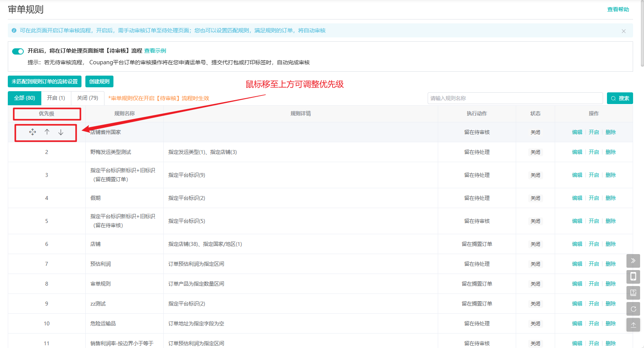Click the info icon in the banner
The height and width of the screenshot is (348, 644).
pos(14,30)
